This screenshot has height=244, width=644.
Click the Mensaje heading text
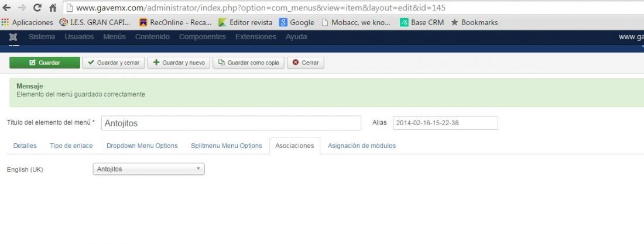pyautogui.click(x=30, y=86)
